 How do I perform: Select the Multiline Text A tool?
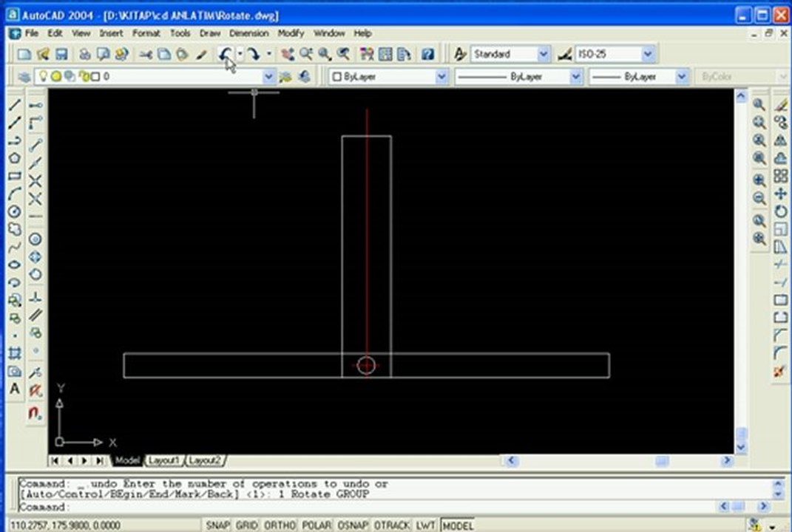point(15,389)
